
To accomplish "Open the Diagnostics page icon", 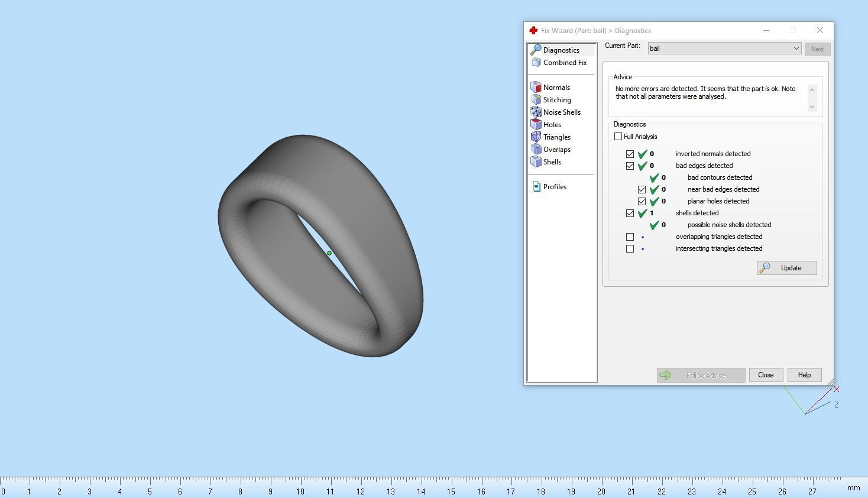I will 536,50.
